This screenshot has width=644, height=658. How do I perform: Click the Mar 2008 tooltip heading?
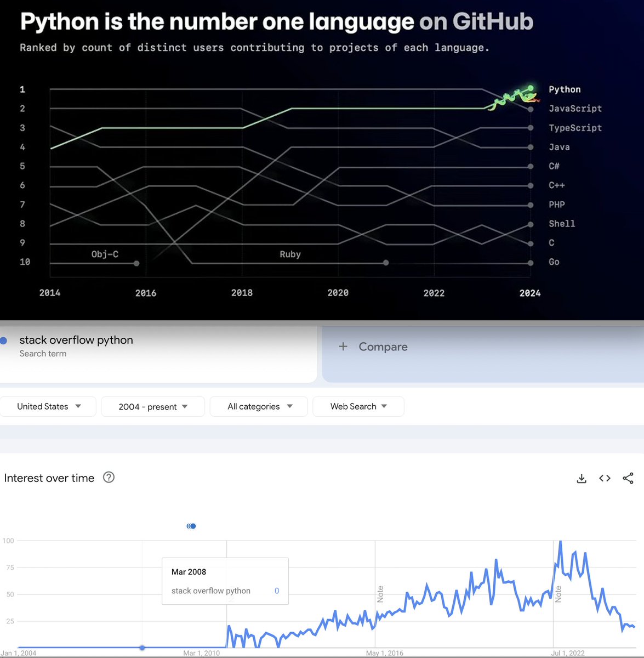[189, 572]
